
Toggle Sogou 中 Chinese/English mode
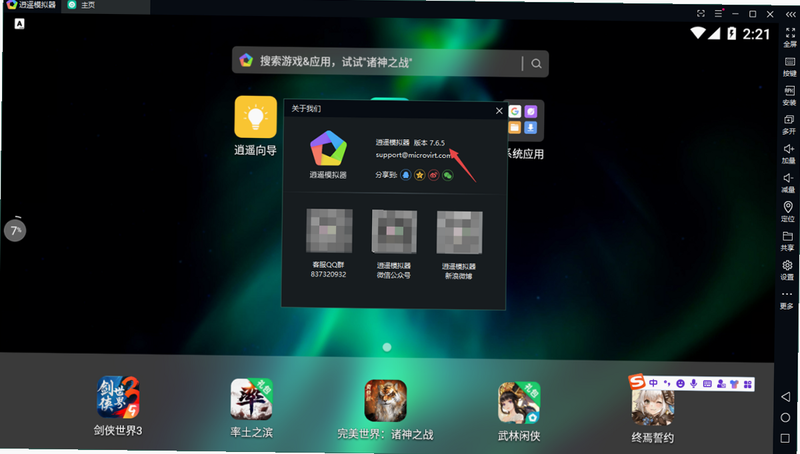653,383
